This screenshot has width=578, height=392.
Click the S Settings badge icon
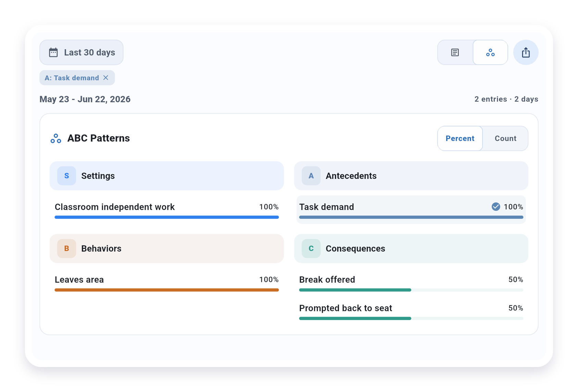click(66, 176)
